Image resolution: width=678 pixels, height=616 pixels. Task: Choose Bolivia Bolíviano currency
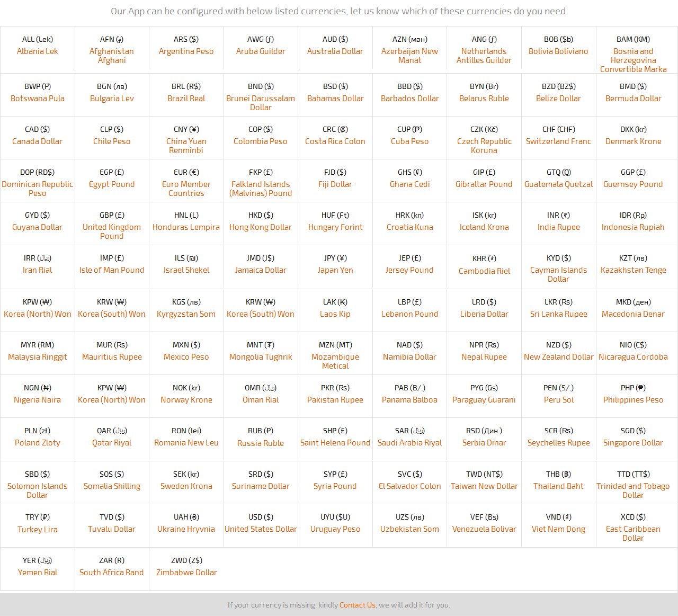tap(558, 51)
